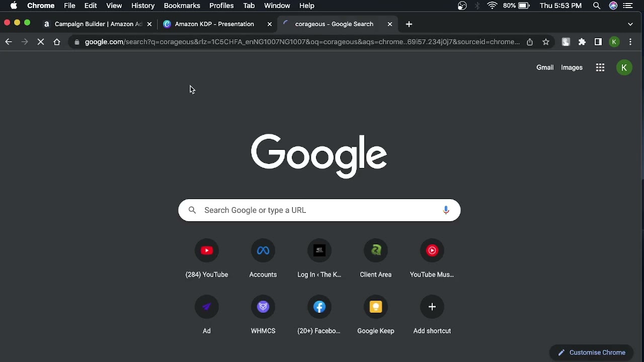This screenshot has height=362, width=644.
Task: Open the Help menu
Action: pyautogui.click(x=307, y=6)
